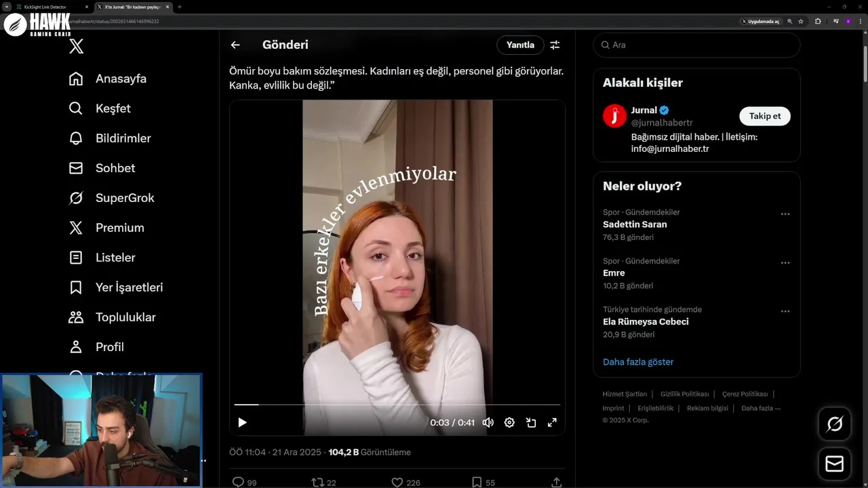This screenshot has height=488, width=868.
Task: Open Keşfet explore page
Action: click(100, 108)
